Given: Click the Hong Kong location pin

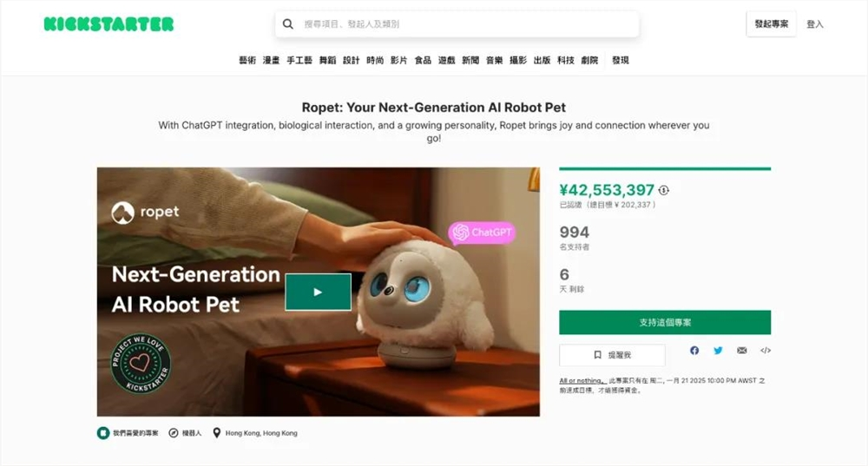Looking at the screenshot, I should [217, 432].
